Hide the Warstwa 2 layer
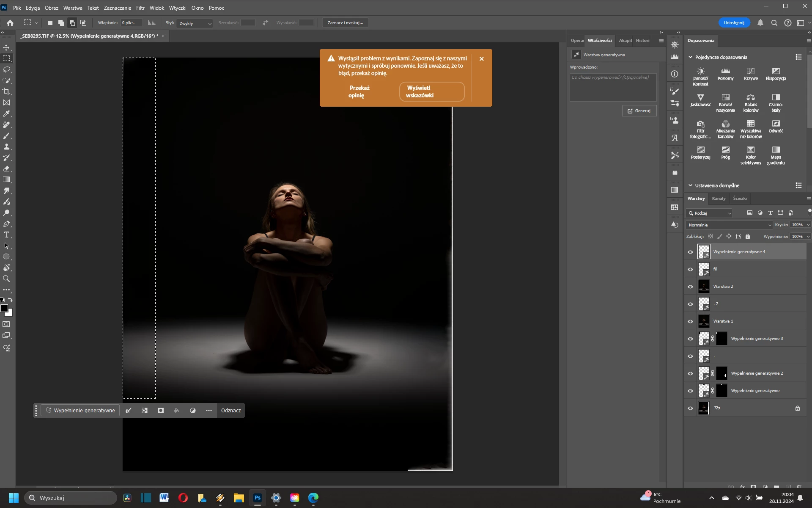This screenshot has height=508, width=812. (x=690, y=287)
